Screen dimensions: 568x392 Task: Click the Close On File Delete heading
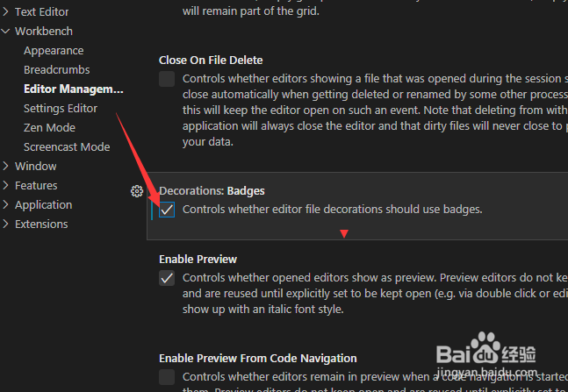211,61
